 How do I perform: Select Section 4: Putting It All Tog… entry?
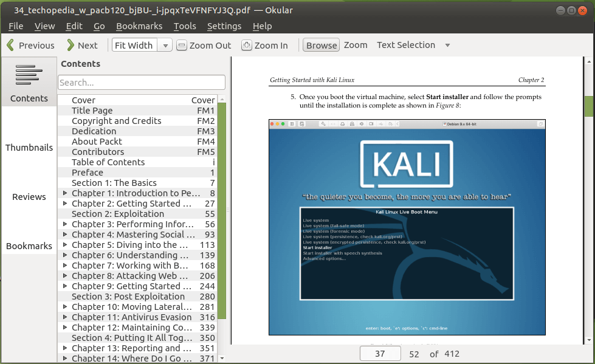(x=137, y=338)
